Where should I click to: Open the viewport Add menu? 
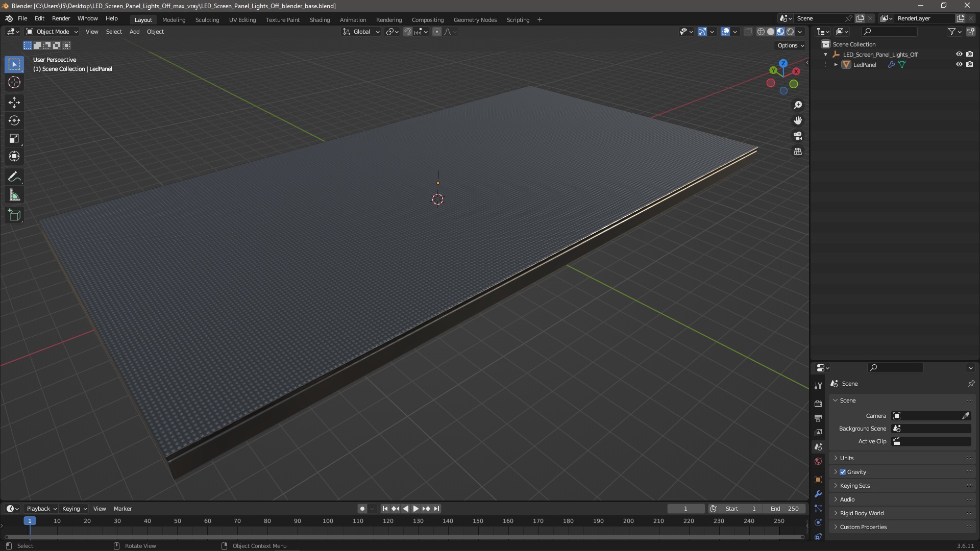tap(134, 32)
